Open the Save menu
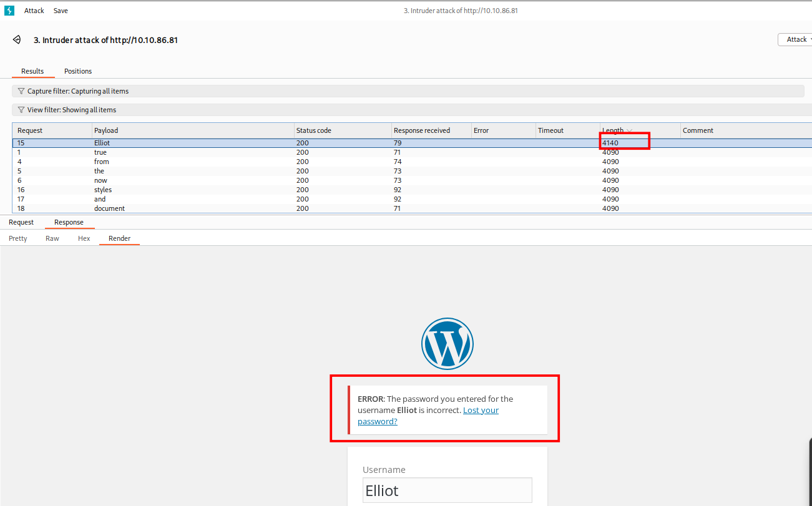The height and width of the screenshot is (506, 812). click(x=61, y=11)
